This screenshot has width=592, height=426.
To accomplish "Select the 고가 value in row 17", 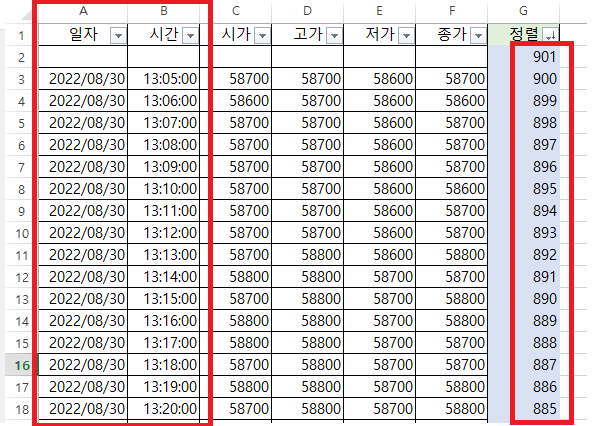I will click(x=308, y=387).
